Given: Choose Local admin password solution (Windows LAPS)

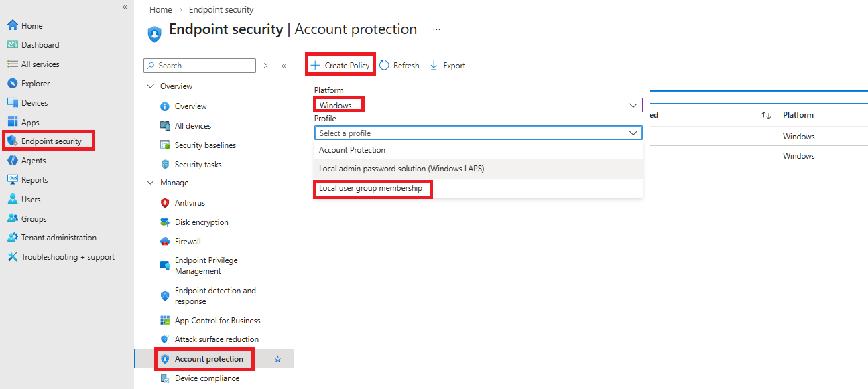Looking at the screenshot, I should [479, 169].
